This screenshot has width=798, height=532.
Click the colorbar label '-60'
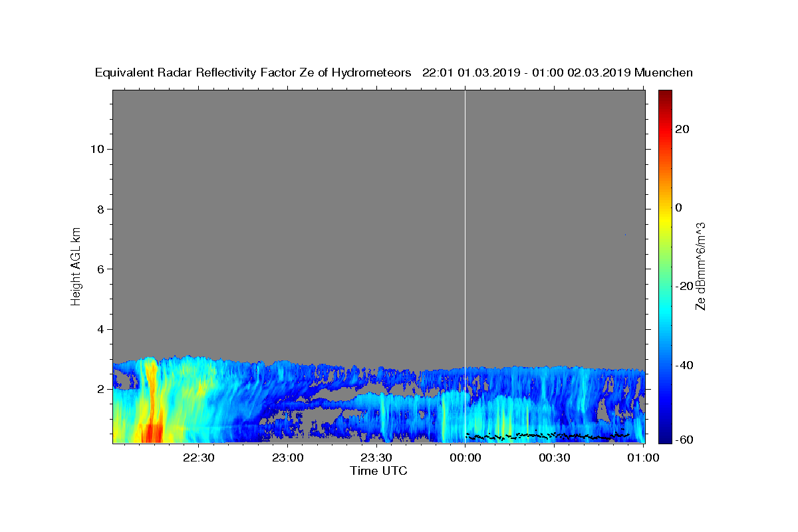click(684, 439)
